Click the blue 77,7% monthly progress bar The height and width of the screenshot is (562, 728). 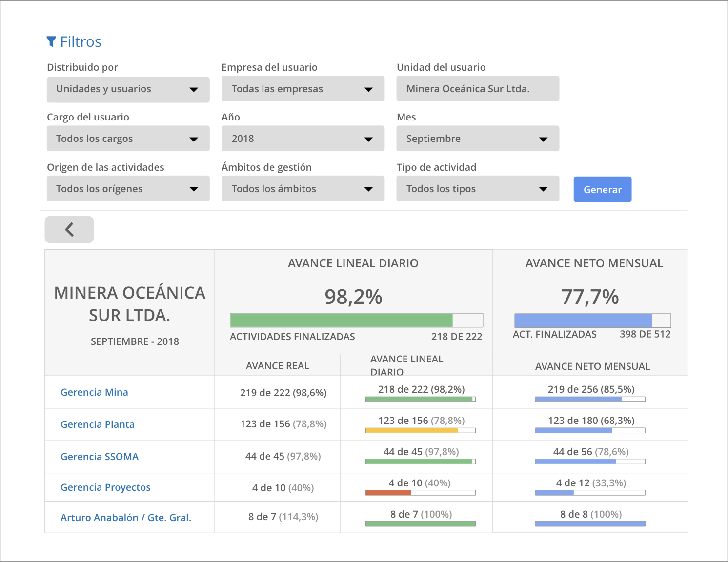pos(592,321)
